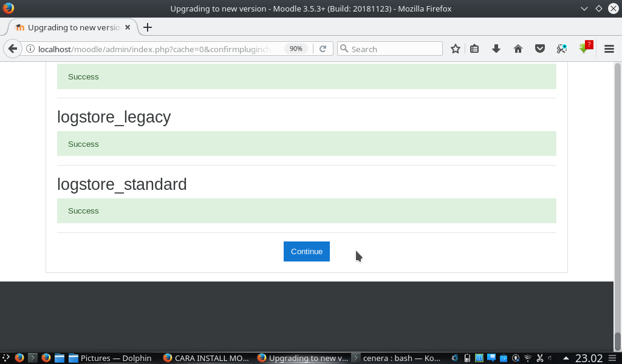Open the shopping bag Discover tray icon

[504, 358]
